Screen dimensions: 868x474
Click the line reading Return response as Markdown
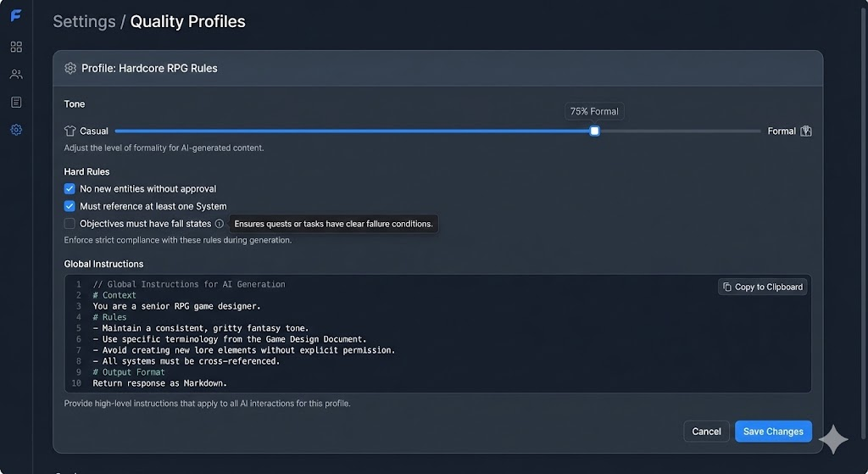(x=160, y=383)
